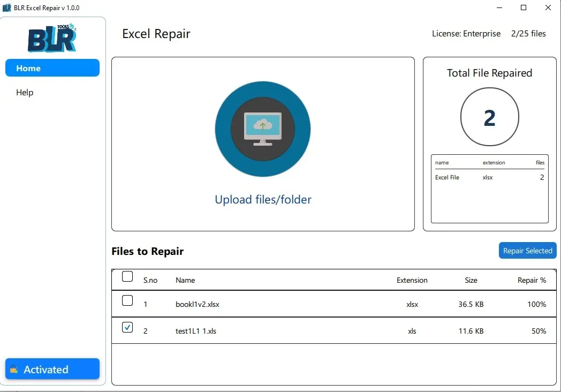
Task: Click the S.no column header
Action: tap(150, 280)
